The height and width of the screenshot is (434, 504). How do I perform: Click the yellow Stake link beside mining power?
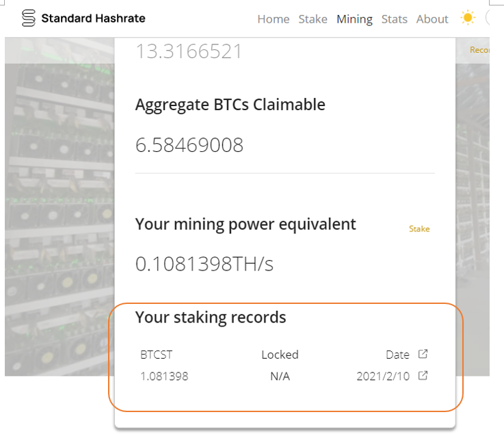[x=419, y=229]
